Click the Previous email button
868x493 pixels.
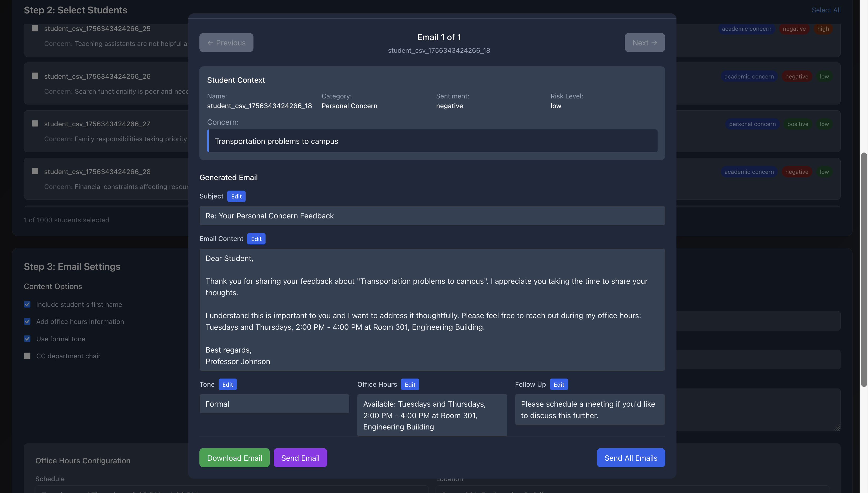(x=226, y=43)
